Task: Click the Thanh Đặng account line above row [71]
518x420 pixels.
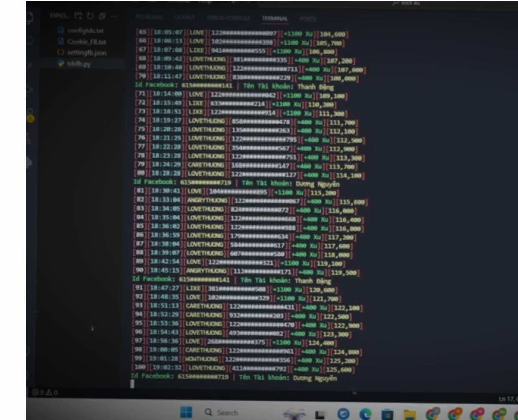Action: coord(234,86)
